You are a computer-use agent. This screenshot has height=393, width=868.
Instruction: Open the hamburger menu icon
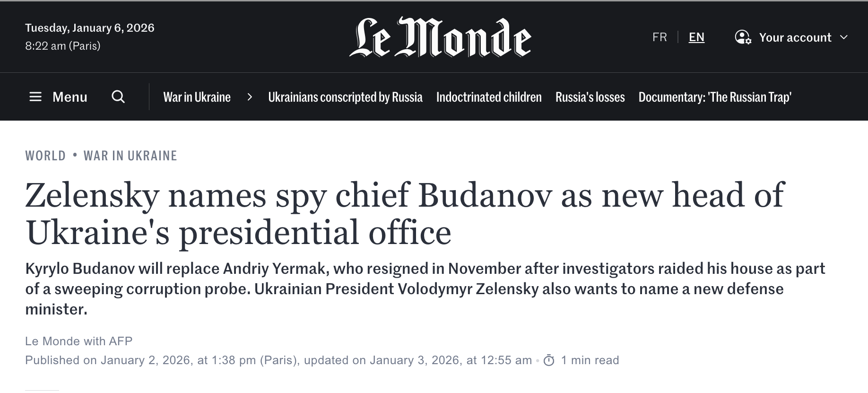[35, 97]
